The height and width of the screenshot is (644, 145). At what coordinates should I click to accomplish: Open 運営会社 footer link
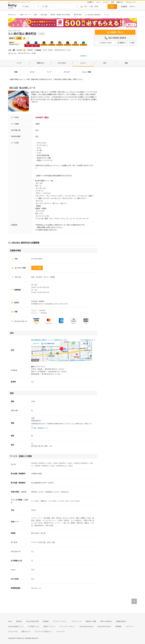(x=19, y=622)
